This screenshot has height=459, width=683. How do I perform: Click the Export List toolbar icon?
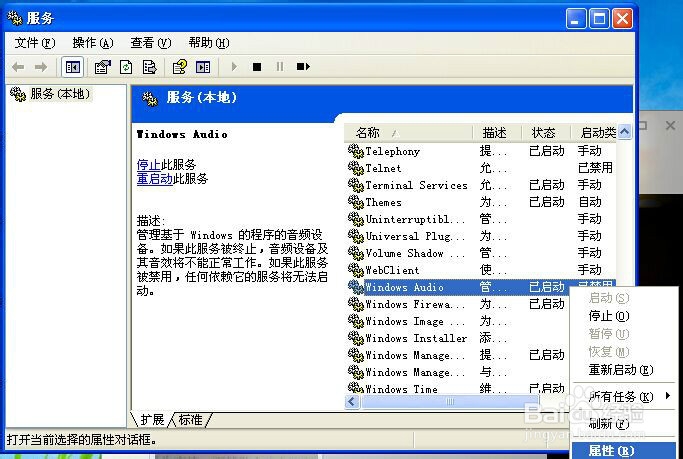(149, 67)
